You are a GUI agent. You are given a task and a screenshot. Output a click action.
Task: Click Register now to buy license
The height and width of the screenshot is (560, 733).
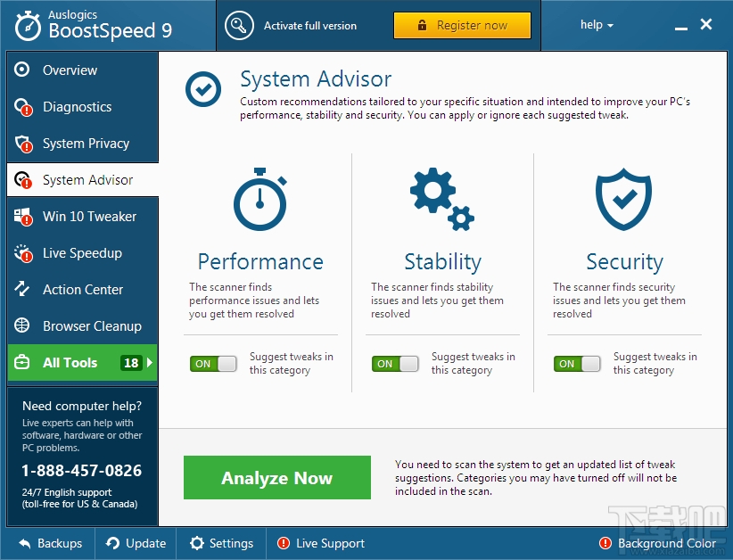462,25
